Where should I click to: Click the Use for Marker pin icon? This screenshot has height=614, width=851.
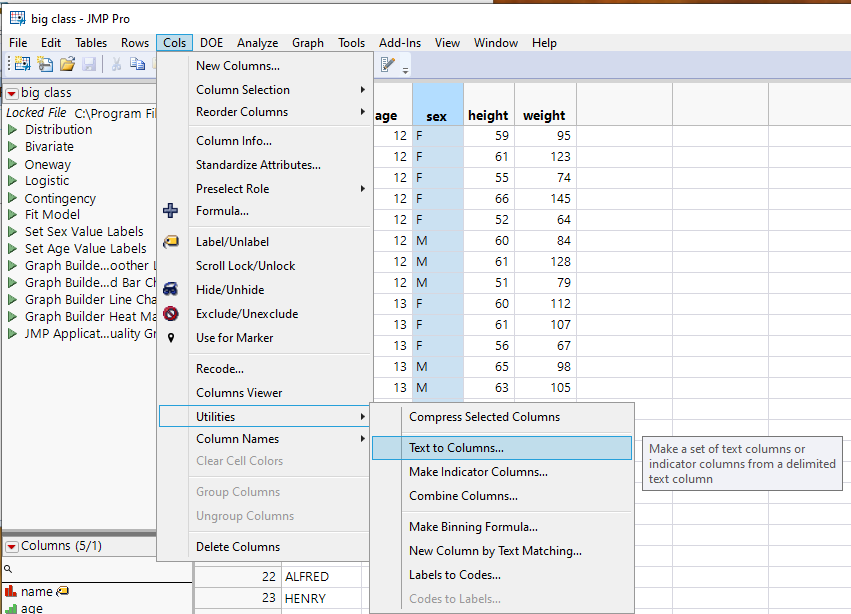tap(171, 338)
